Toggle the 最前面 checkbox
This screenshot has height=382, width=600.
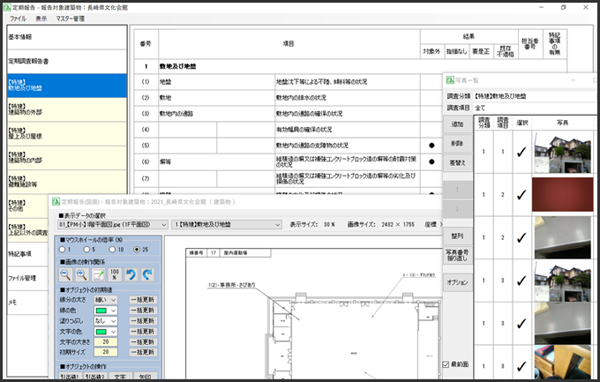tap(446, 364)
